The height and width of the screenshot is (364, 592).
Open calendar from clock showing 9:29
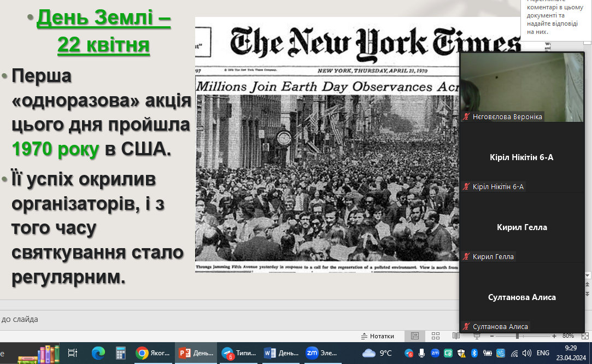coord(571,353)
